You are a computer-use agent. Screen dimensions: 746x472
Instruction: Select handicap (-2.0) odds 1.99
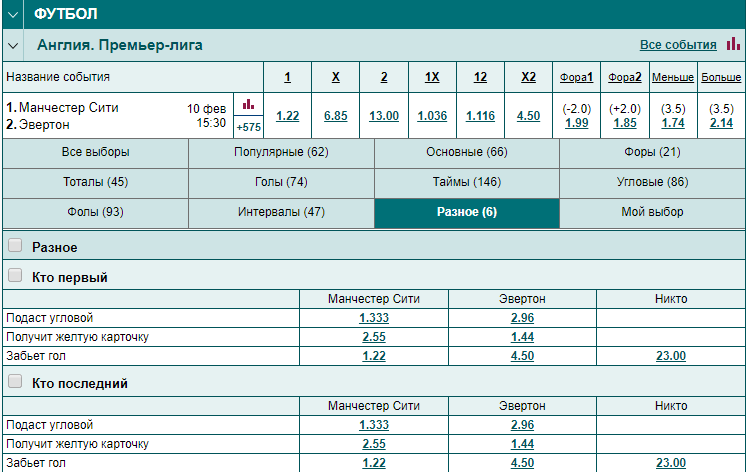(577, 123)
